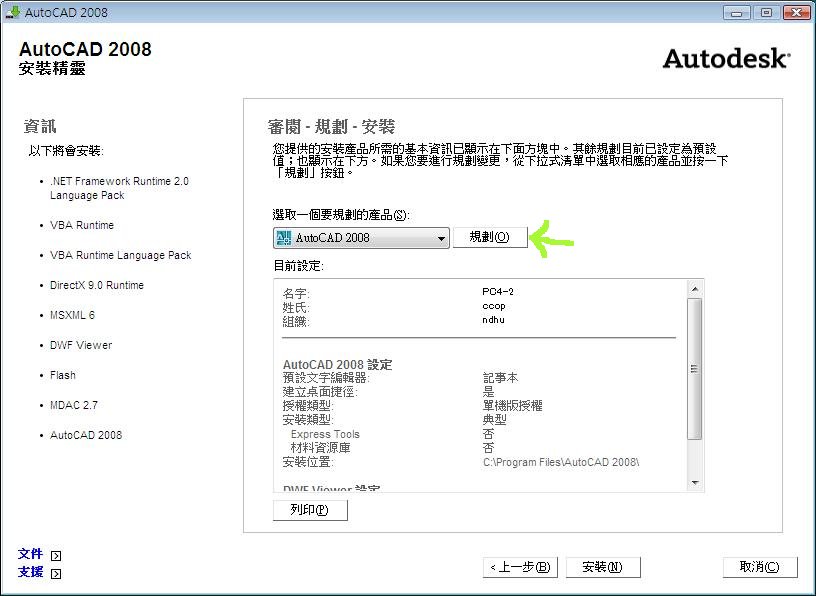Click the organization value ndhu
This screenshot has width=816, height=596.
[493, 320]
